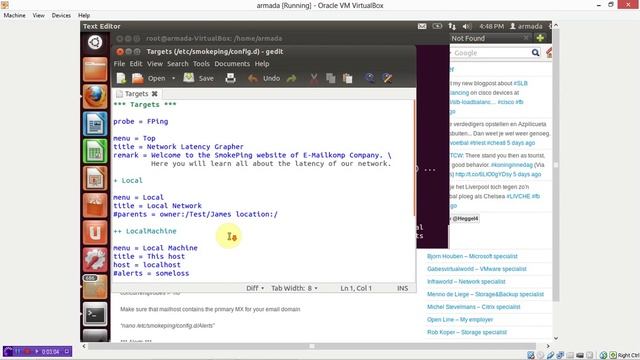640x360 pixels.
Task: Open the armada user menu
Action: 526,26
